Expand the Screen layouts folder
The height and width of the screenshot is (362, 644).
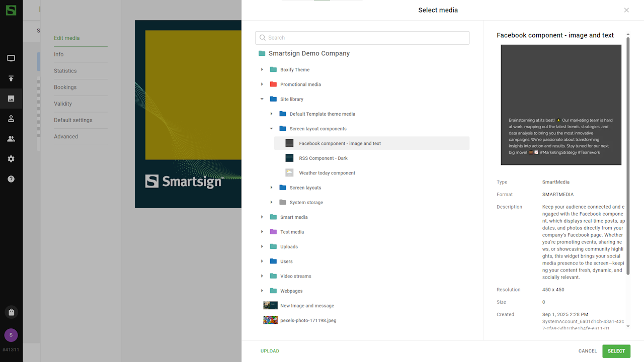(271, 188)
